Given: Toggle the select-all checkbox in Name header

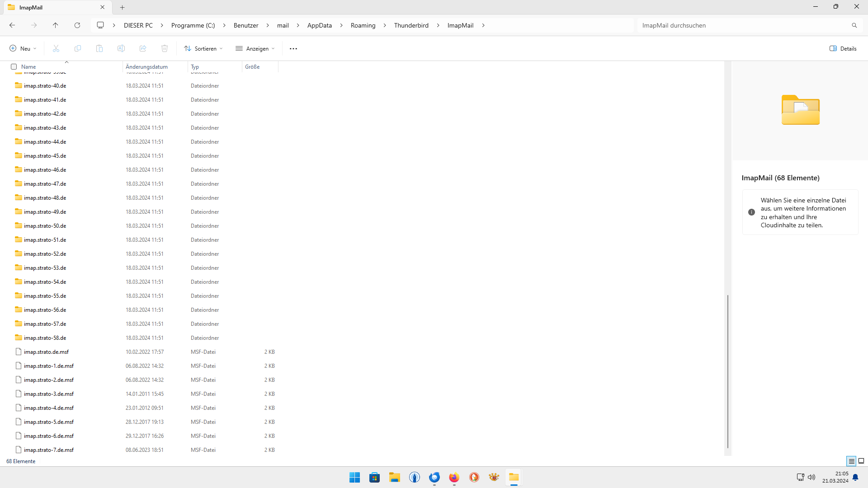Looking at the screenshot, I should click(14, 66).
